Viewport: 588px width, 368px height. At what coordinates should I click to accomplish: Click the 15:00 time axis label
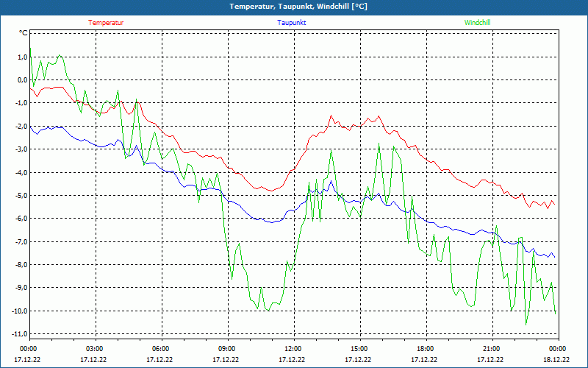[360, 349]
